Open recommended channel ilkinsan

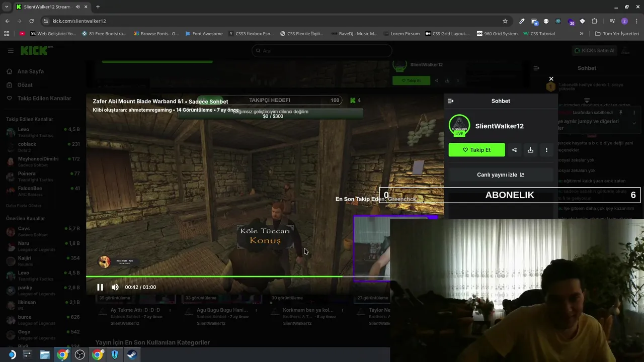(x=43, y=305)
